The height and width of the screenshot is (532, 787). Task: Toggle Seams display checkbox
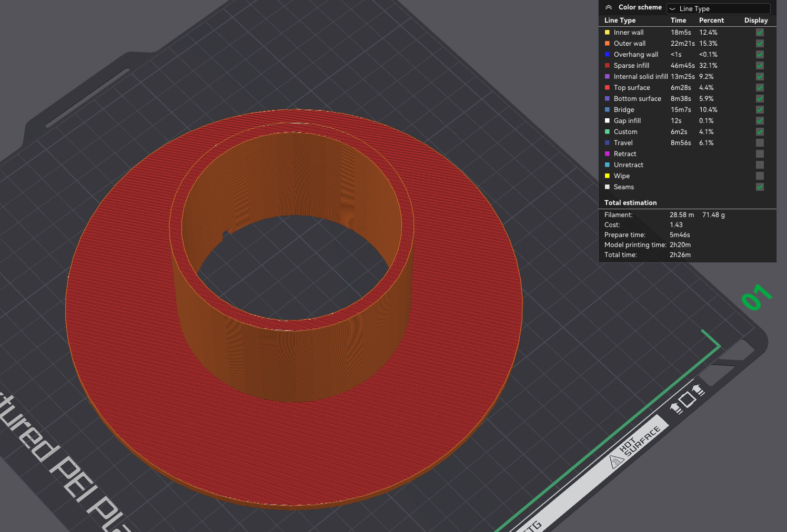click(760, 187)
